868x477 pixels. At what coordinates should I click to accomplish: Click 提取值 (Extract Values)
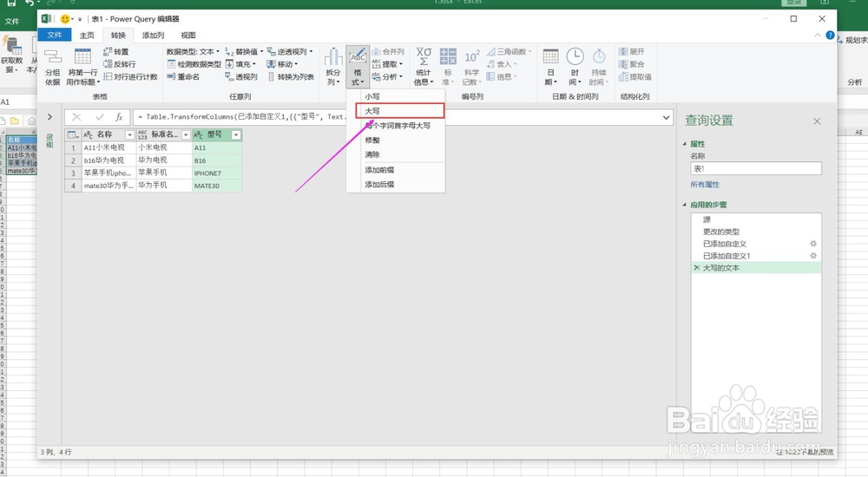pos(635,77)
